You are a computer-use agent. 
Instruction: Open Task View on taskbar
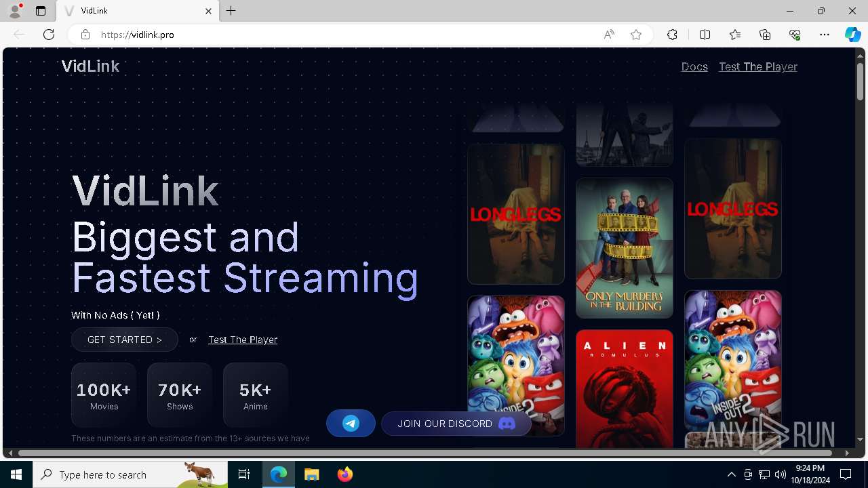[x=244, y=474]
